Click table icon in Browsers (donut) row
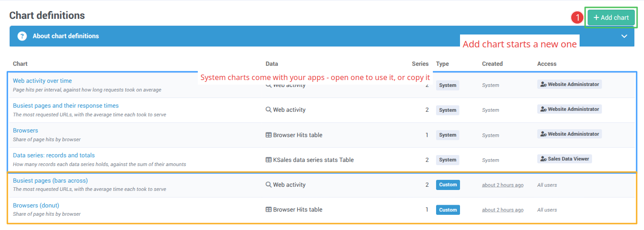This screenshot has width=644, height=230. click(269, 209)
